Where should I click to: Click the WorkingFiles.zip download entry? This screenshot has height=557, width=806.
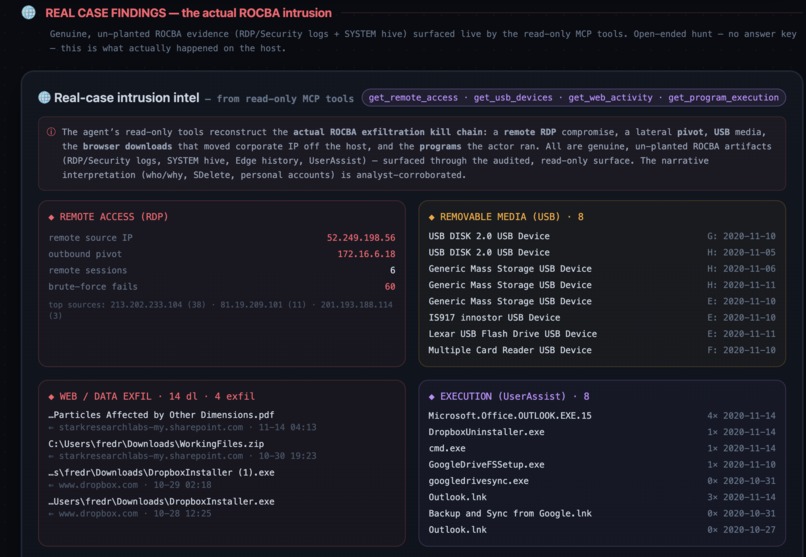(156, 444)
